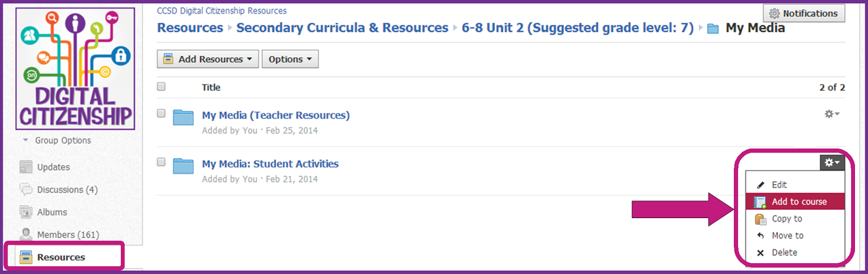
Task: Click the Notifications button
Action: click(804, 14)
